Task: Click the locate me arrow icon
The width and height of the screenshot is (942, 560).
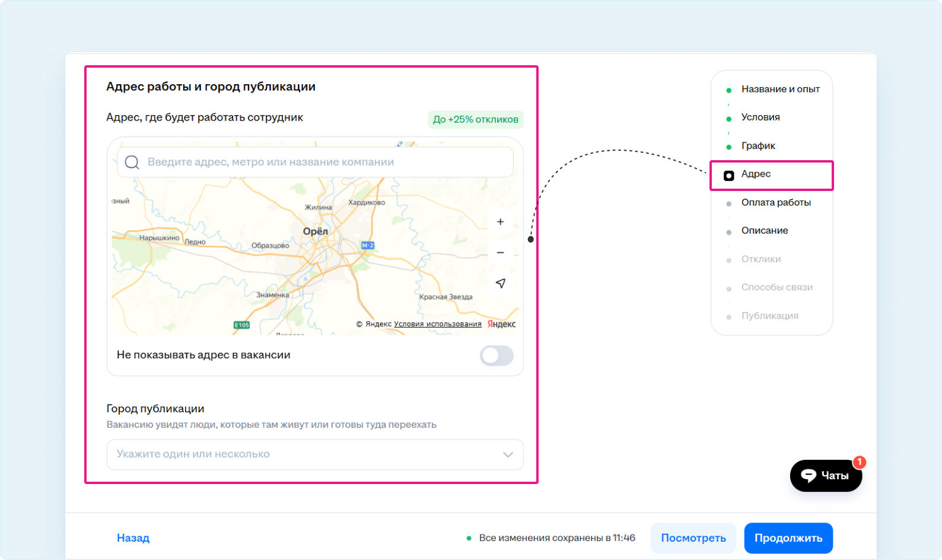Action: coord(500,284)
